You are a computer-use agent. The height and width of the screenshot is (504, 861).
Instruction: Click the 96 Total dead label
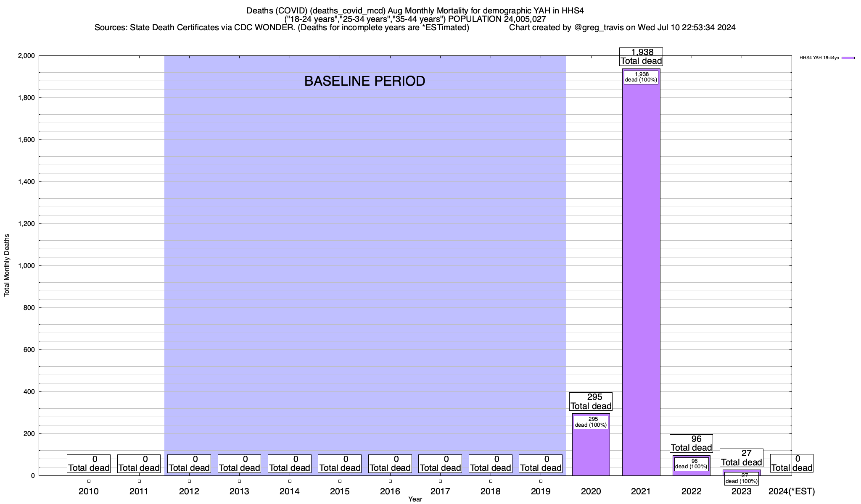pyautogui.click(x=691, y=444)
